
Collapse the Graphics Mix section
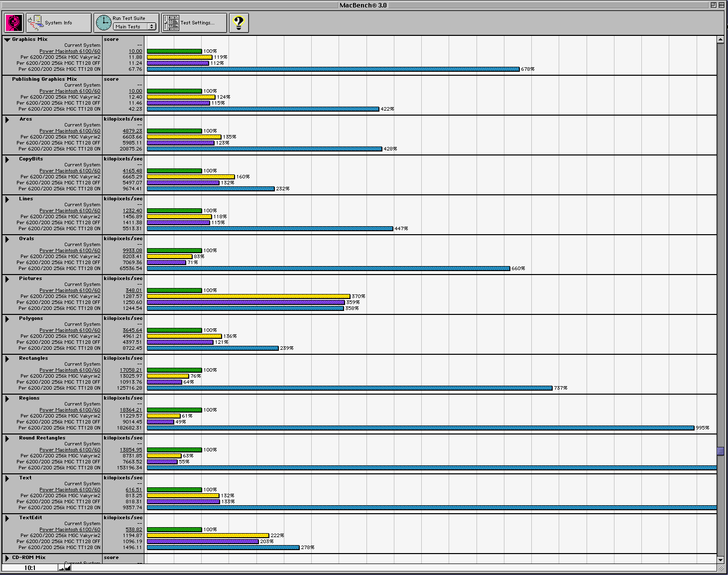coord(7,40)
